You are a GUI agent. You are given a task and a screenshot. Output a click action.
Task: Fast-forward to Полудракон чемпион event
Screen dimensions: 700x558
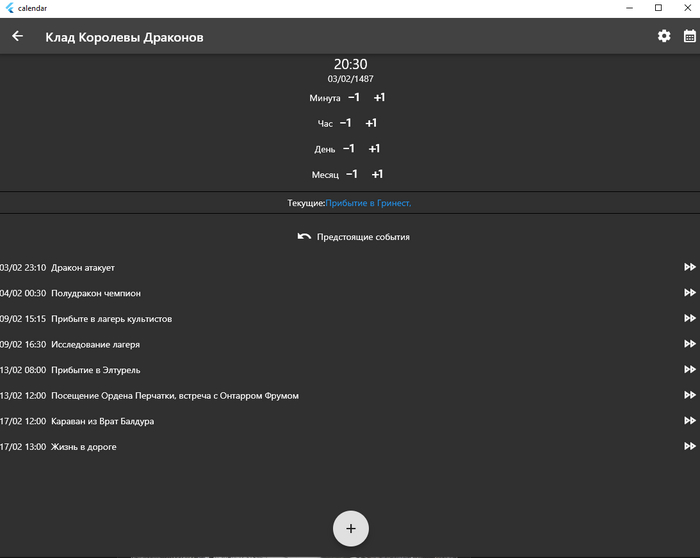pos(690,292)
